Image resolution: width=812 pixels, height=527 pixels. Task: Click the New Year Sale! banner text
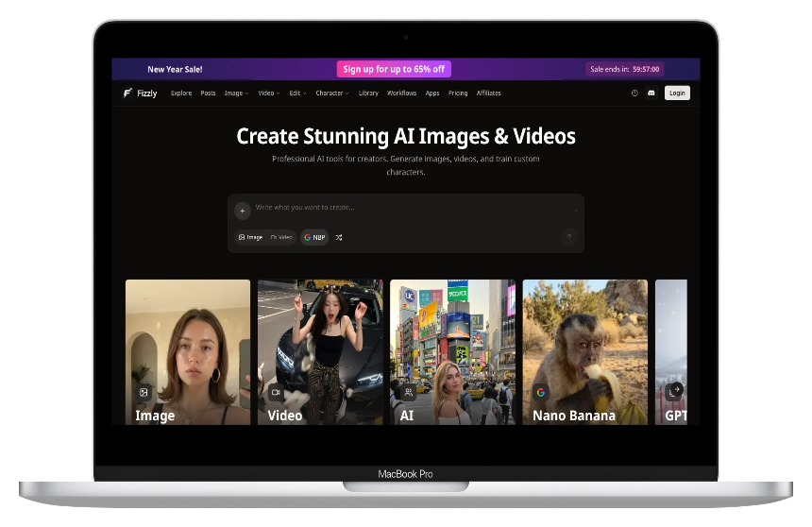click(175, 69)
